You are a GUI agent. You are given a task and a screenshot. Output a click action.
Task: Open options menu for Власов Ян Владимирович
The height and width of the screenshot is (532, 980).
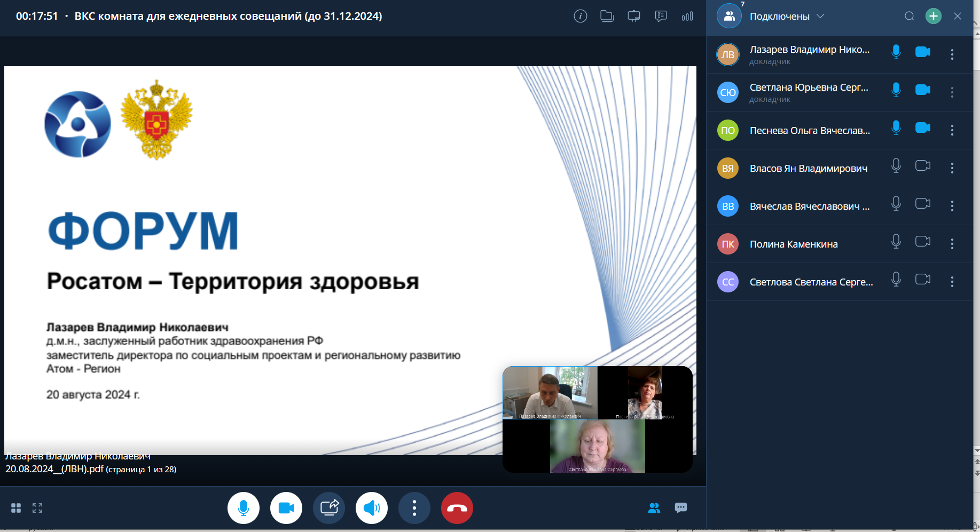952,168
